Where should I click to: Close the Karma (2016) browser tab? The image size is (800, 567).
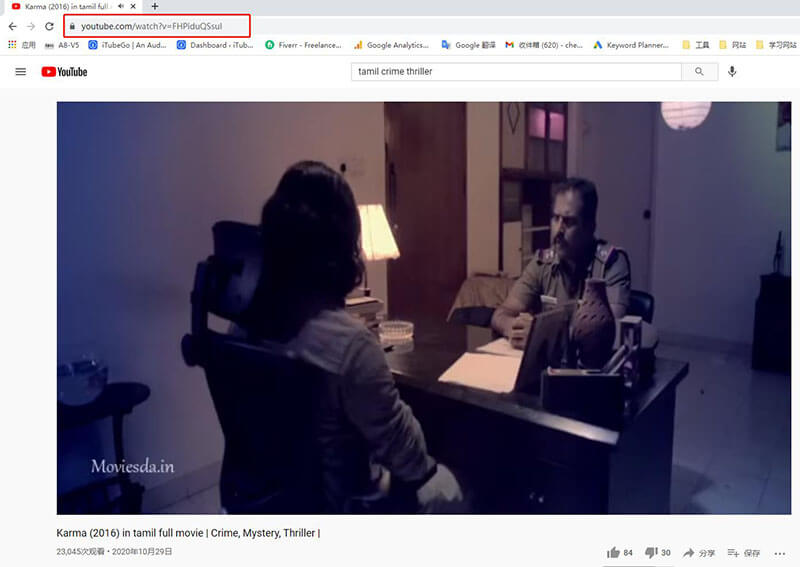(133, 7)
